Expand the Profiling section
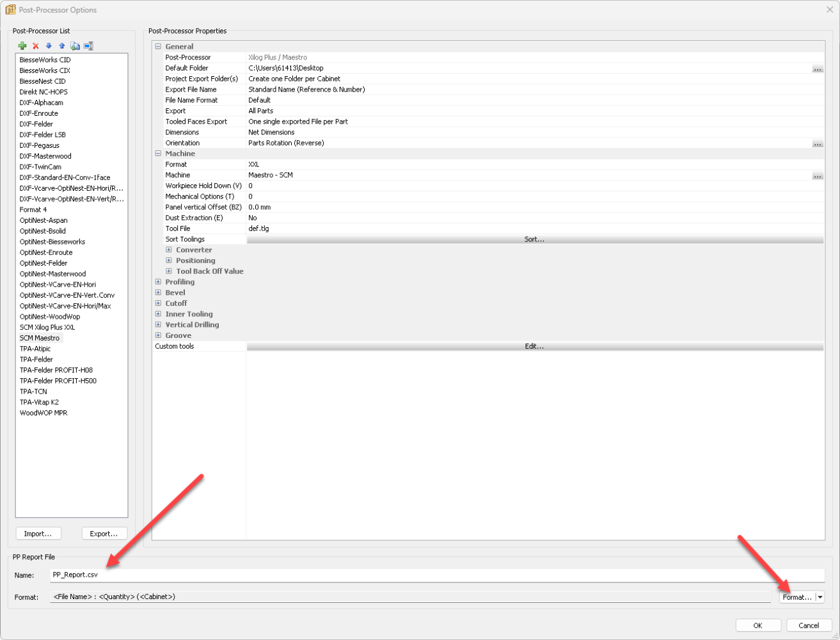Viewport: 840px width, 640px height. coord(158,282)
